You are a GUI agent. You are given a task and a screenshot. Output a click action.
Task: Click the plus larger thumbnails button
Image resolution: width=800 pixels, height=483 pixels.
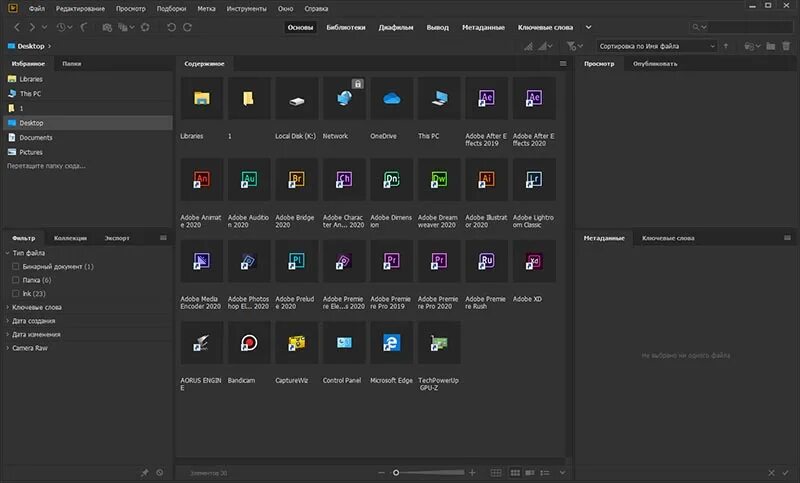[x=472, y=473]
